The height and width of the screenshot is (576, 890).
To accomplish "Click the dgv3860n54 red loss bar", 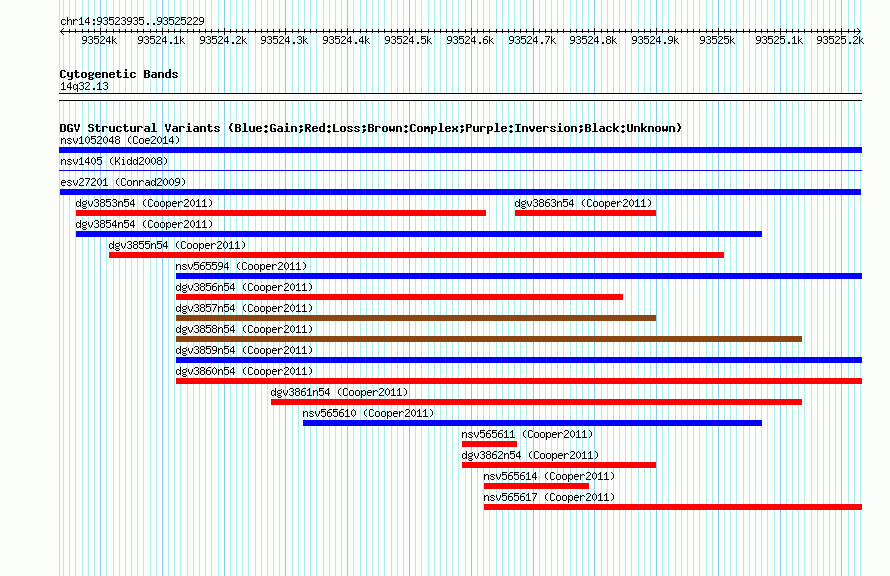I will point(519,381).
